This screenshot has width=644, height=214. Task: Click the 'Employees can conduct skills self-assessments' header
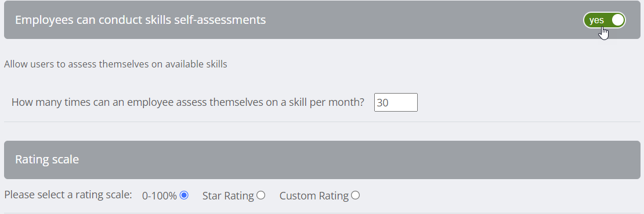tap(322, 20)
